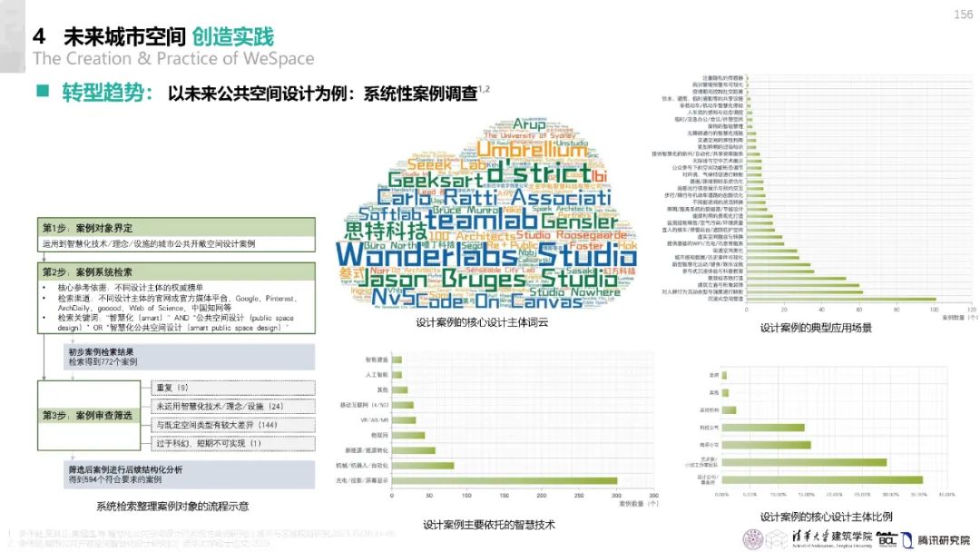The height and width of the screenshot is (552, 980).
Task: Click the caption '设计案例的核心设计主体词云'
Action: (x=482, y=322)
